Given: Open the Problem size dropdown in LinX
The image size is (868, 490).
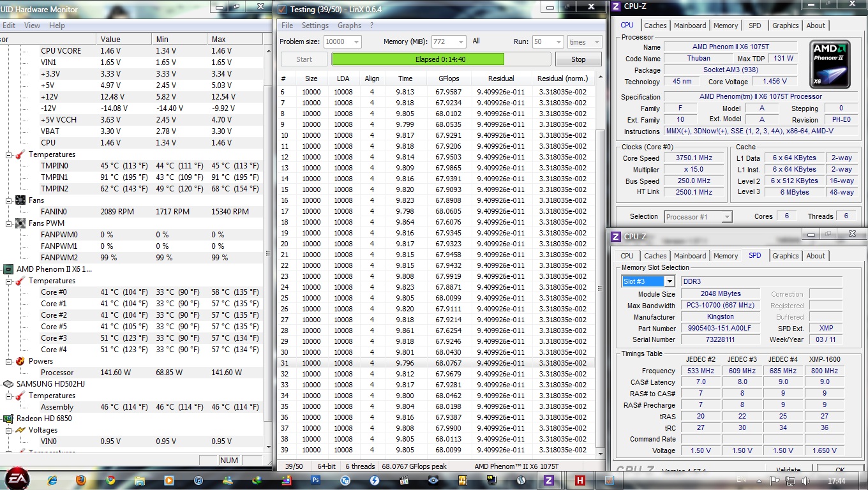Looking at the screenshot, I should click(x=355, y=42).
